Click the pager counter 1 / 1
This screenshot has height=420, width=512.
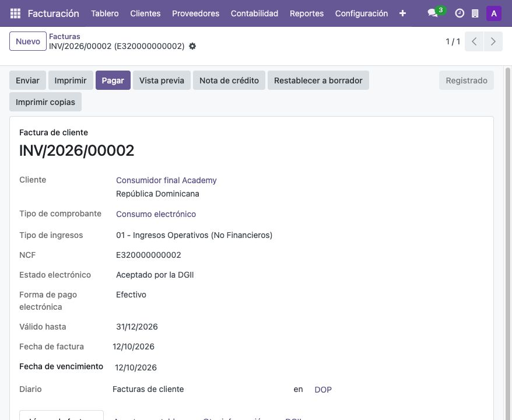point(453,41)
